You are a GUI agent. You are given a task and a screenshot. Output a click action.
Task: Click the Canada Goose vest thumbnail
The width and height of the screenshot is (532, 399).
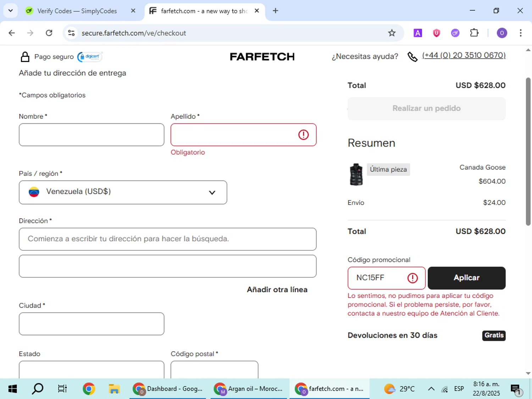356,174
